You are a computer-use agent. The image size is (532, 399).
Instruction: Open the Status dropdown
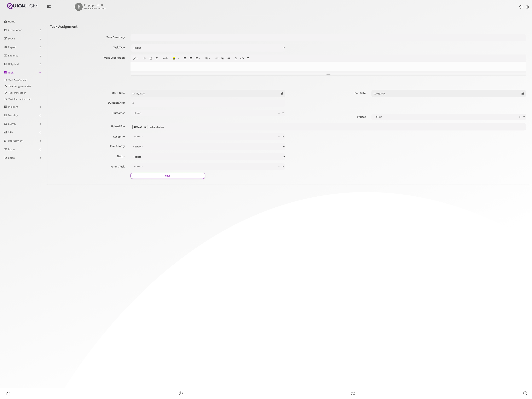coord(208,157)
